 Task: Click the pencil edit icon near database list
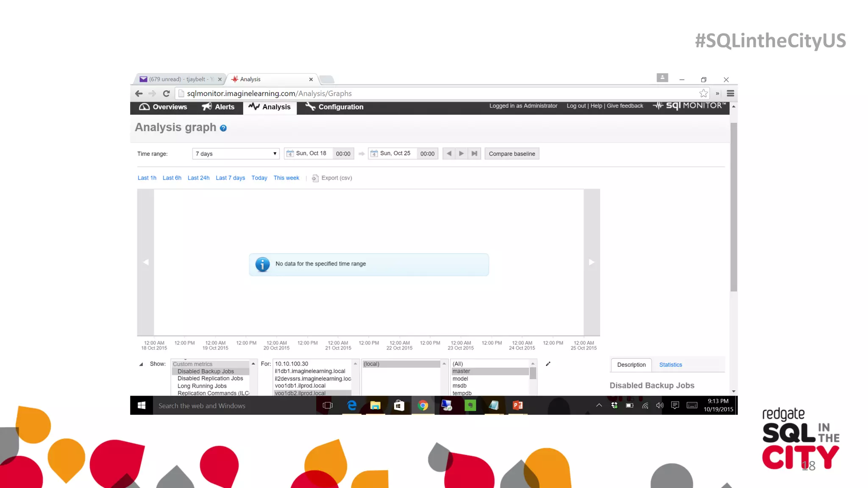coord(548,364)
